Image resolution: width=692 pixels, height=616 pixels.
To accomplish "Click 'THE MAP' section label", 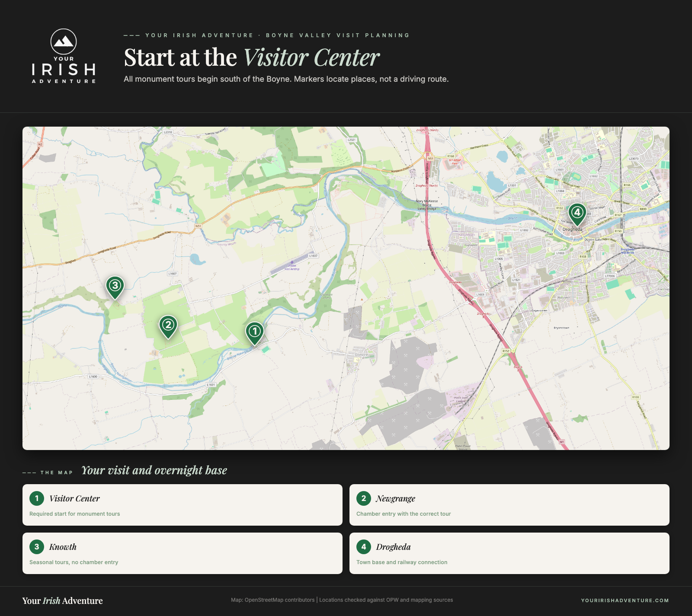I will pyautogui.click(x=57, y=473).
